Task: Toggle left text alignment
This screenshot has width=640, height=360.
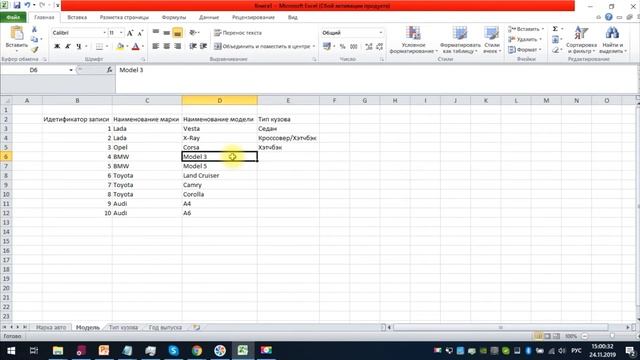Action: [156, 47]
